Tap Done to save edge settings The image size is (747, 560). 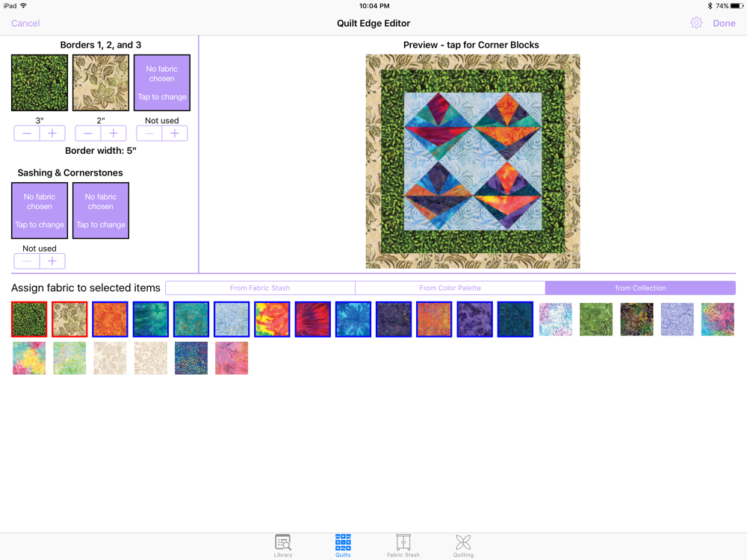click(724, 23)
